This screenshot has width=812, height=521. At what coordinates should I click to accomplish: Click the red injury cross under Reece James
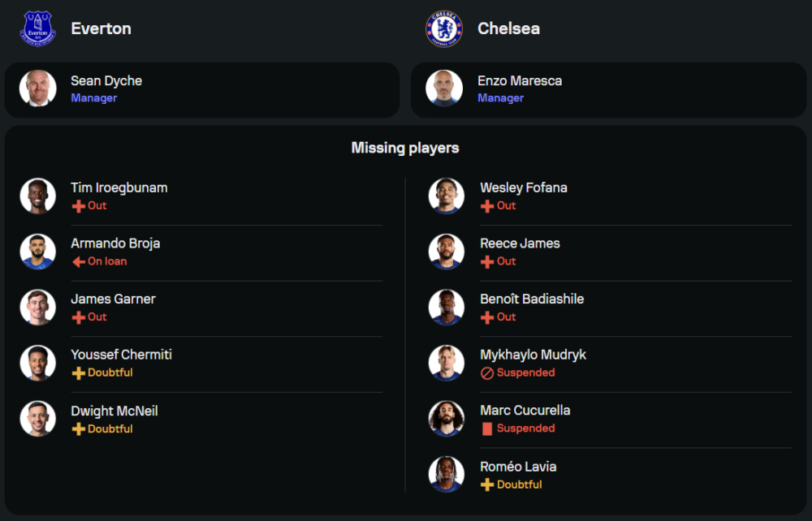pyautogui.click(x=487, y=262)
